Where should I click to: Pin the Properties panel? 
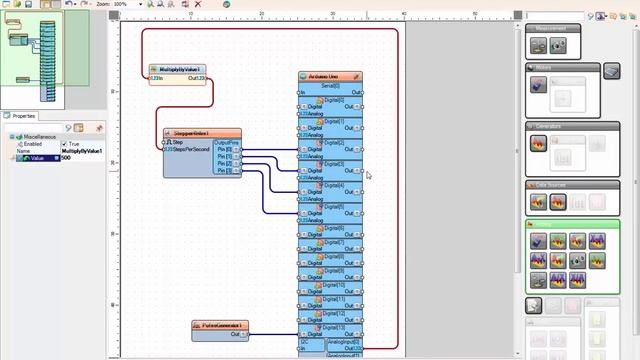click(99, 128)
